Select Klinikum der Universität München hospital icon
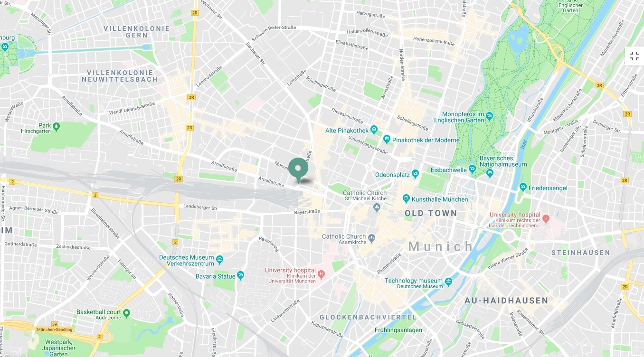 tap(321, 274)
